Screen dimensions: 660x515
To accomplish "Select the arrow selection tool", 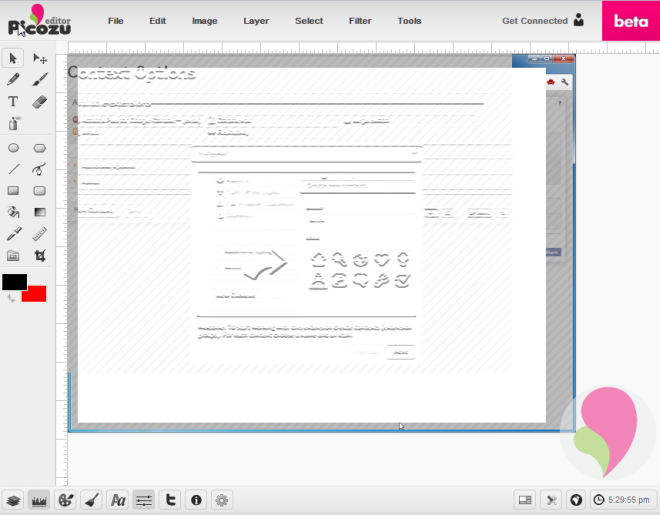I will [x=13, y=58].
